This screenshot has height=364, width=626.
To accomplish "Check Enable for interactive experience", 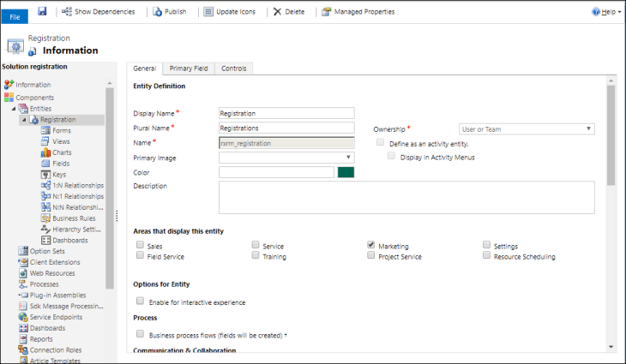I will [x=140, y=301].
